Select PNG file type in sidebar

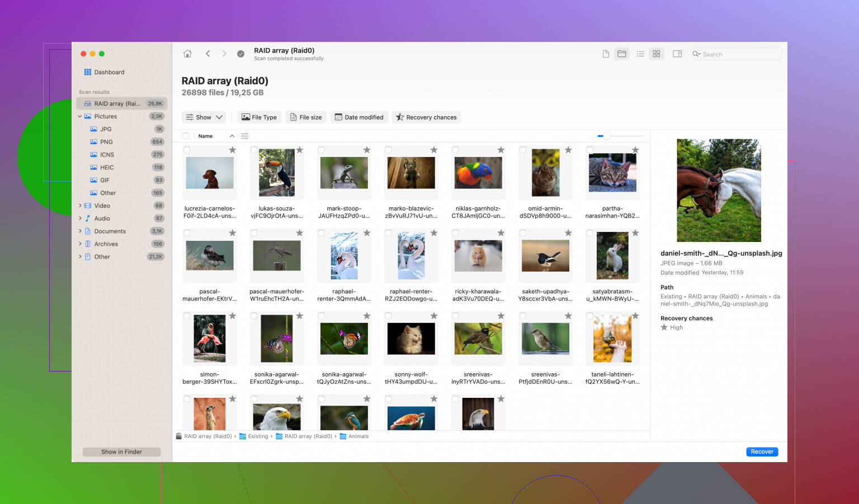tap(106, 142)
